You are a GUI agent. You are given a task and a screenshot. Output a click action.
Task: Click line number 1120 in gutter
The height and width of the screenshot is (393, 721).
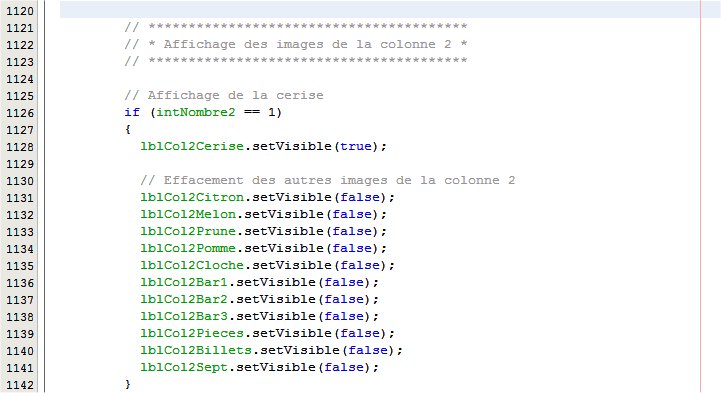click(x=20, y=11)
